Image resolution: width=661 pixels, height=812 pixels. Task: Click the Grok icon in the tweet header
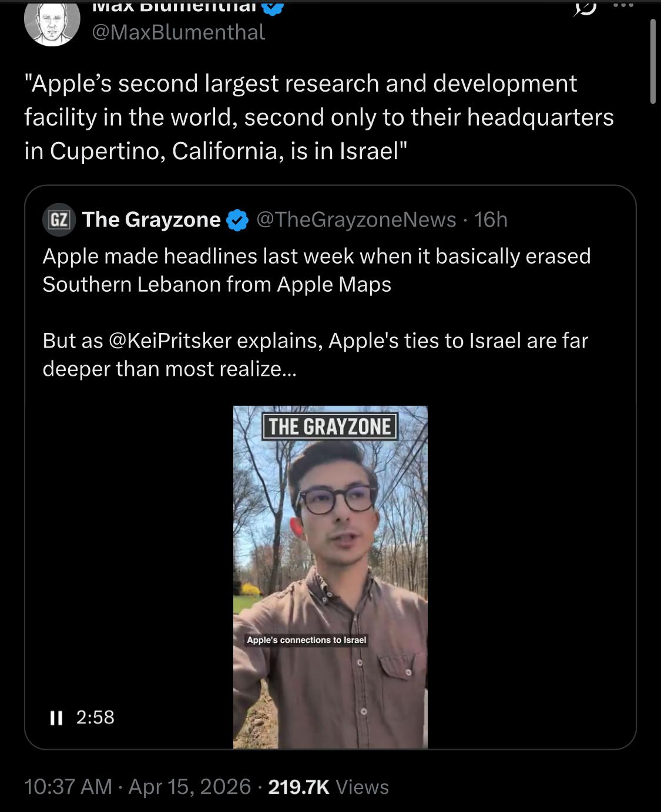[x=585, y=8]
